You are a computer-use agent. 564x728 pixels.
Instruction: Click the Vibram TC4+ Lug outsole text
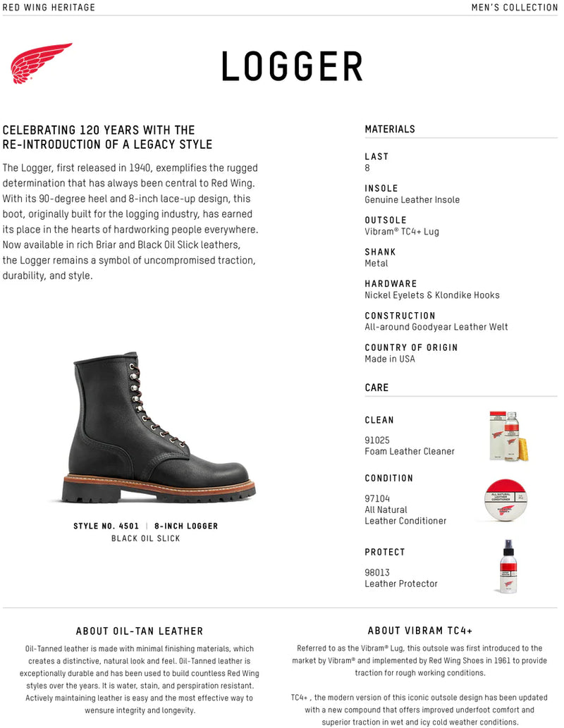401,231
